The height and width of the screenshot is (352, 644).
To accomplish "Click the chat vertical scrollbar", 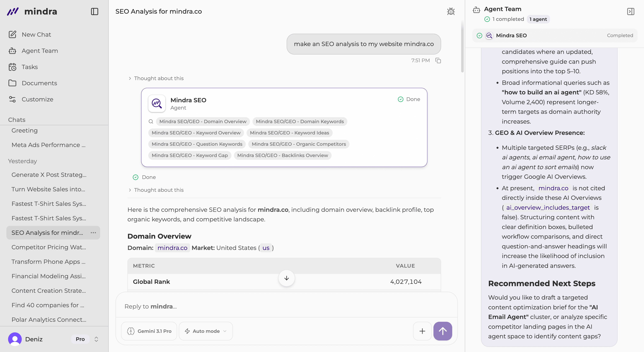I will [x=462, y=46].
